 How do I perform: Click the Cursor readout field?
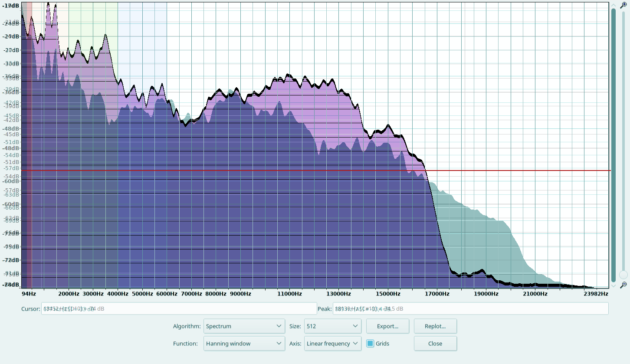tap(179, 309)
